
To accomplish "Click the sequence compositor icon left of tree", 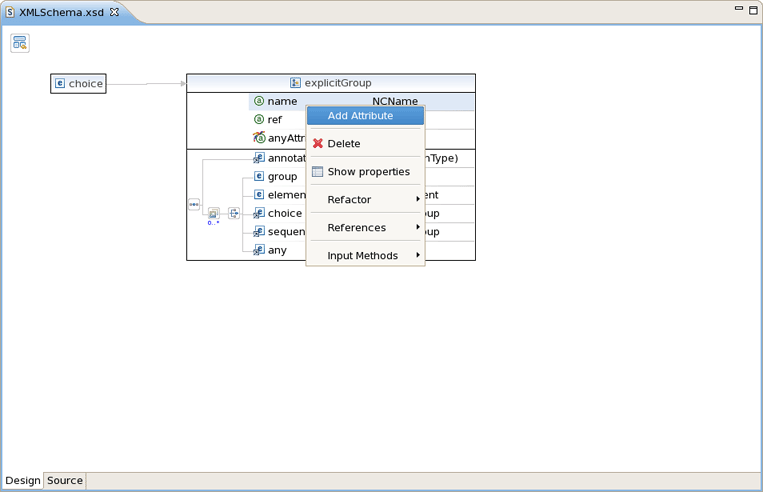I will click(194, 204).
